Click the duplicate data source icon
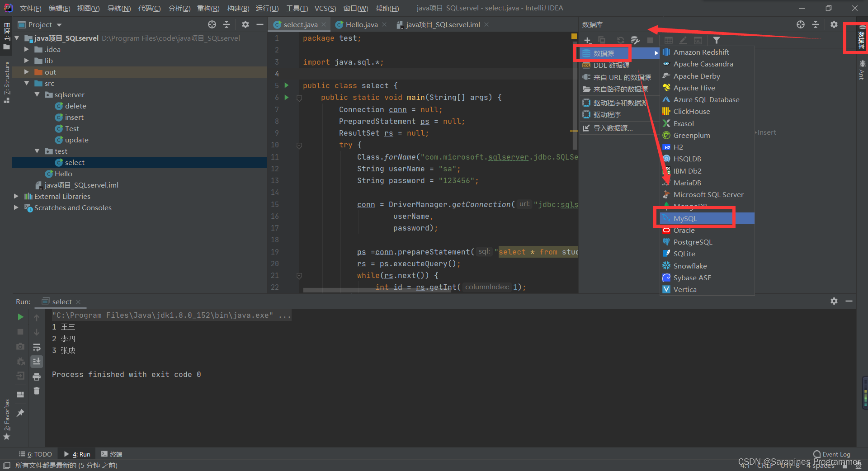Viewport: 868px width, 471px height. point(602,40)
